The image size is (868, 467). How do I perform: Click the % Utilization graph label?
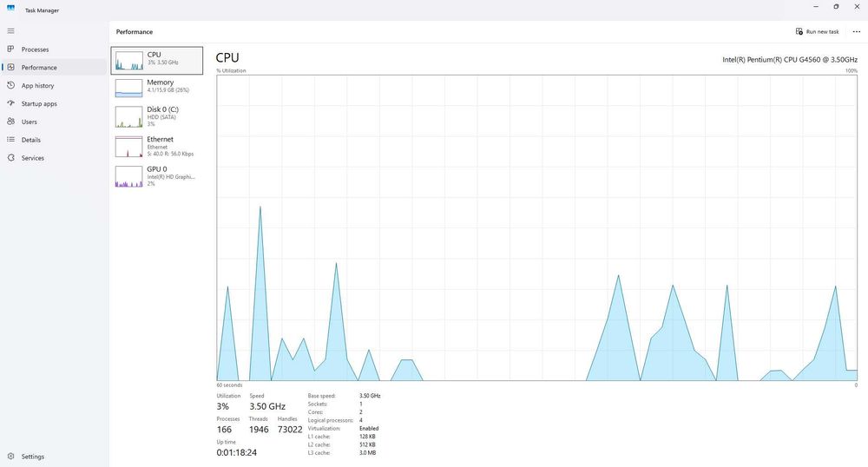coord(232,71)
